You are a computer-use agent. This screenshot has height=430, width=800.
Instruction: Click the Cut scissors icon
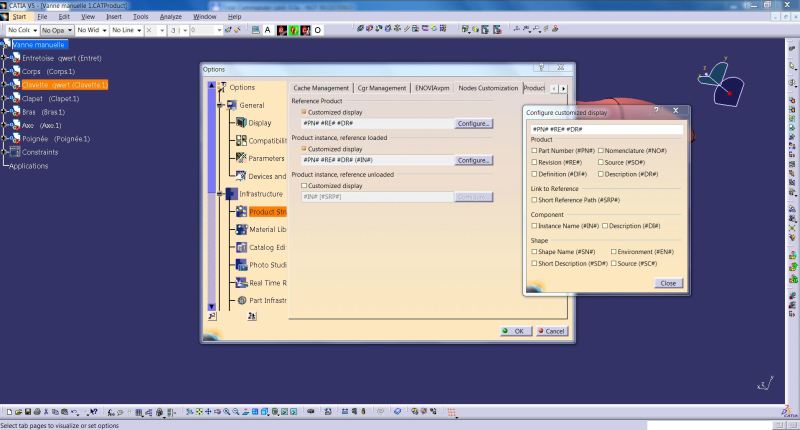point(46,412)
